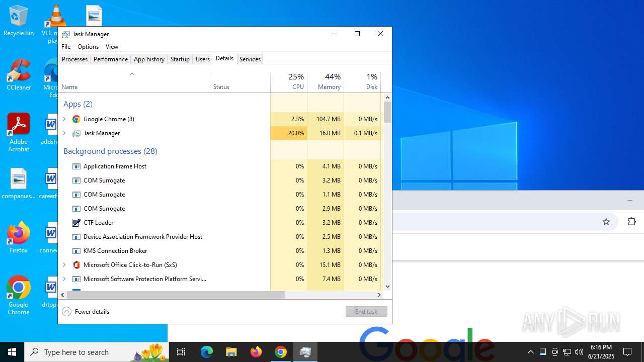Switch to Chrome on the taskbar
Viewport: 644px width, 362px height.
(281, 352)
